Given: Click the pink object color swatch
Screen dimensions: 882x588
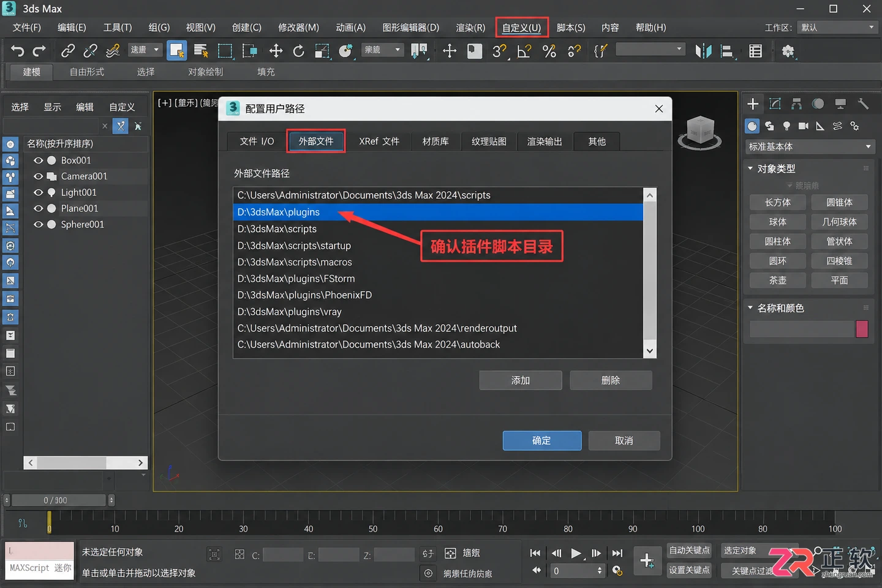Looking at the screenshot, I should (x=862, y=329).
